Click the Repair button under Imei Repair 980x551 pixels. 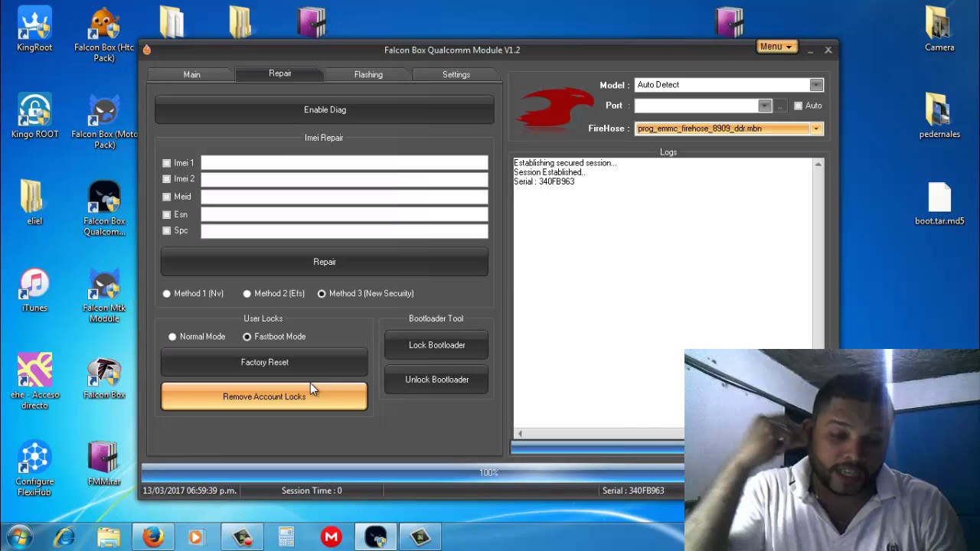click(x=325, y=262)
